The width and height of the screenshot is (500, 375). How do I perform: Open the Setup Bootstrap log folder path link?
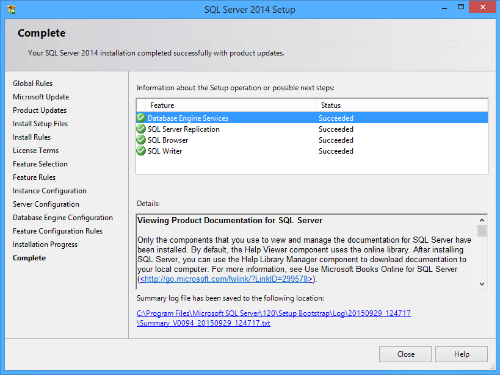(274, 313)
